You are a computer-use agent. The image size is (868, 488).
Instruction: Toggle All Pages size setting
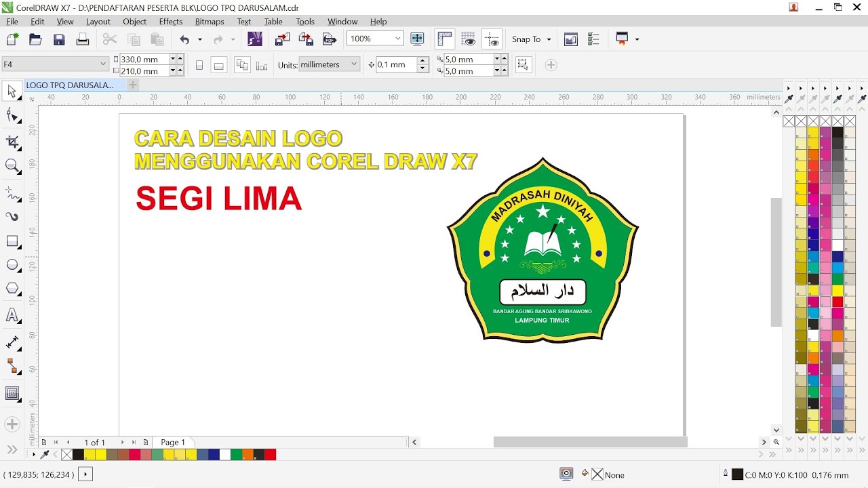[242, 64]
